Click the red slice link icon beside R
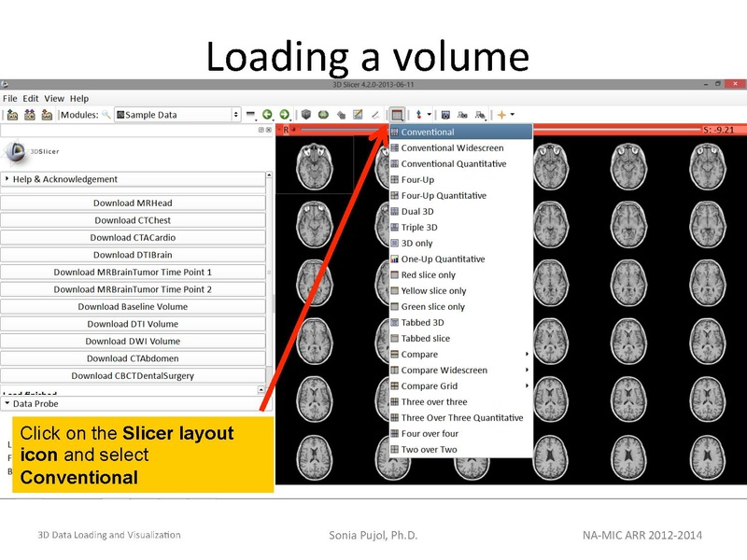 coord(294,129)
